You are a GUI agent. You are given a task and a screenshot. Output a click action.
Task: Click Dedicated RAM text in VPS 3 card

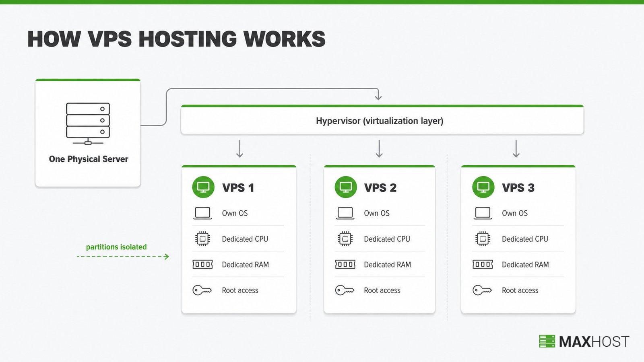pos(525,265)
